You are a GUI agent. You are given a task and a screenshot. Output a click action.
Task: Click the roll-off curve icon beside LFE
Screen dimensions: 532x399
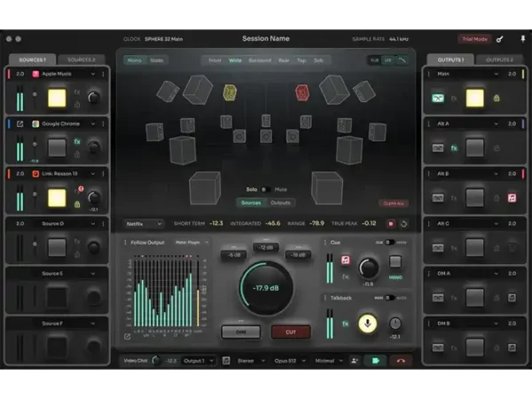[x=402, y=60]
